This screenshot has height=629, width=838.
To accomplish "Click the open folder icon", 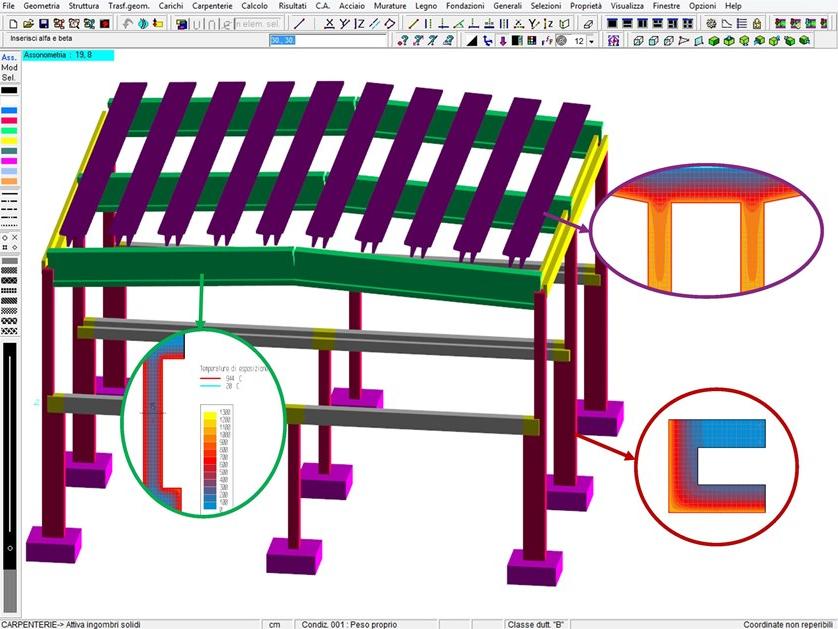I will click(27, 23).
